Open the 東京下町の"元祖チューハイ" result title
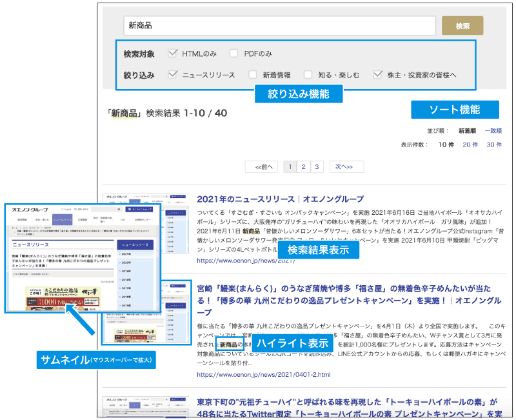This screenshot has height=420, width=516. [x=350, y=408]
